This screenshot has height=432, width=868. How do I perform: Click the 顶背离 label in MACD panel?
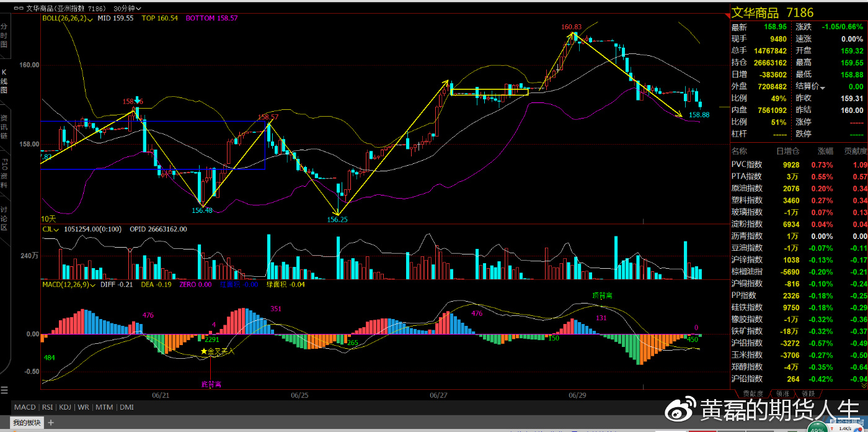[x=602, y=296]
